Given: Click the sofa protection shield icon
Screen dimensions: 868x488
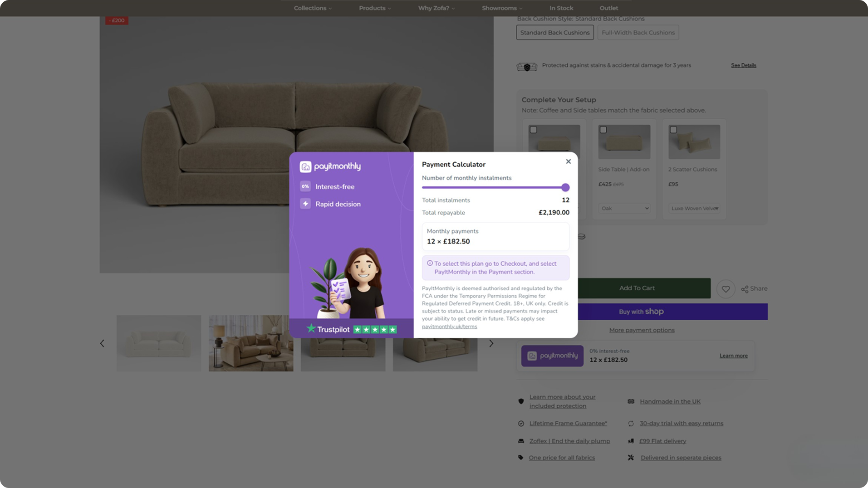Looking at the screenshot, I should click(x=527, y=67).
